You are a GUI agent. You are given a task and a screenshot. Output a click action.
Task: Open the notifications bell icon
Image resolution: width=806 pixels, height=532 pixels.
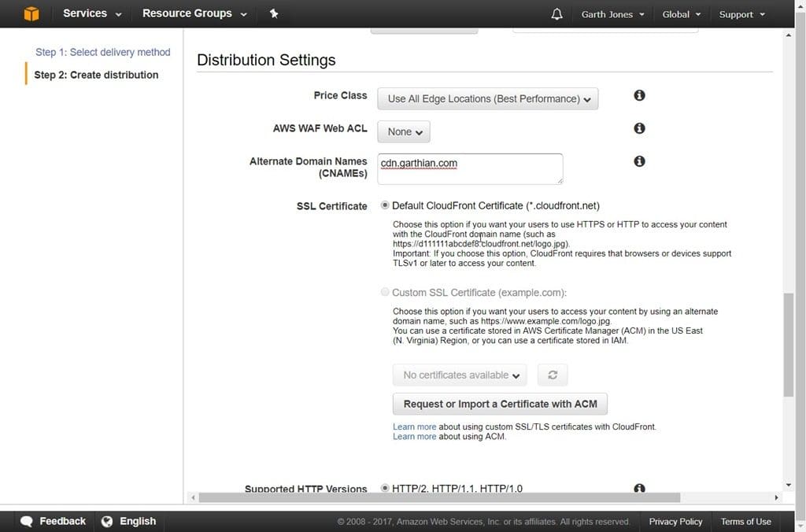click(x=556, y=14)
